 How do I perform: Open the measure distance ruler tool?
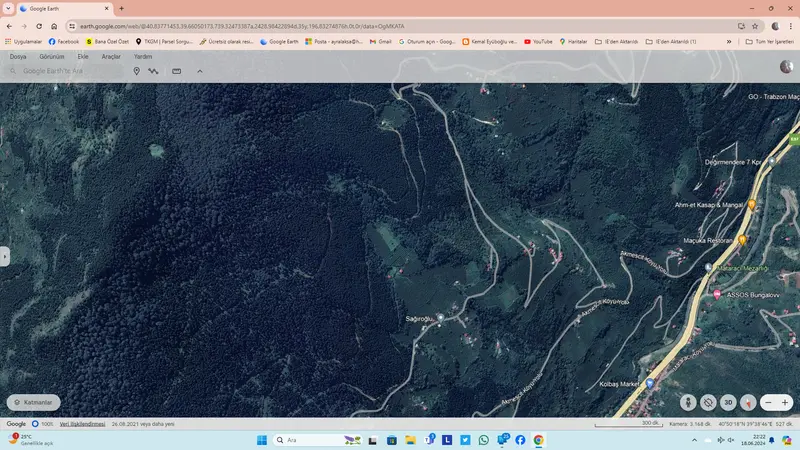[177, 71]
